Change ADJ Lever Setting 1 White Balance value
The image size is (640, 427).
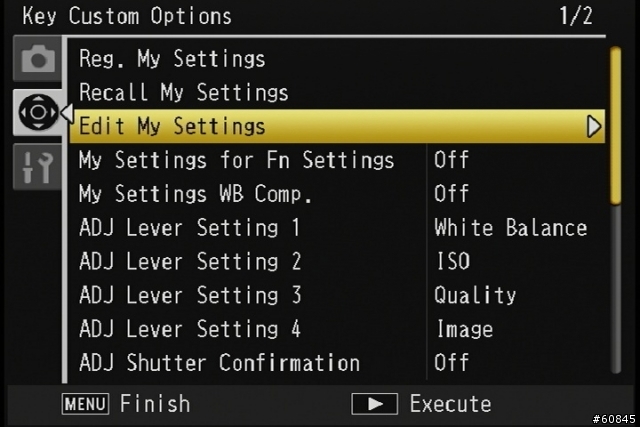pos(511,227)
